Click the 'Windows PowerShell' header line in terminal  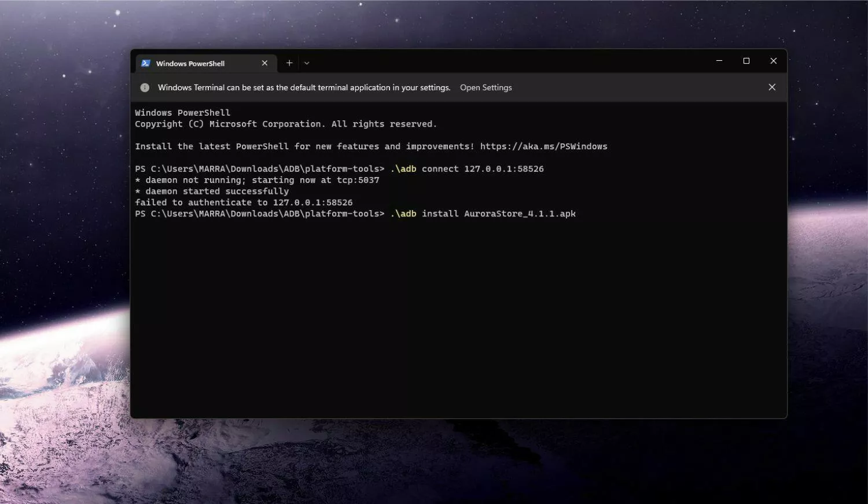tap(182, 113)
